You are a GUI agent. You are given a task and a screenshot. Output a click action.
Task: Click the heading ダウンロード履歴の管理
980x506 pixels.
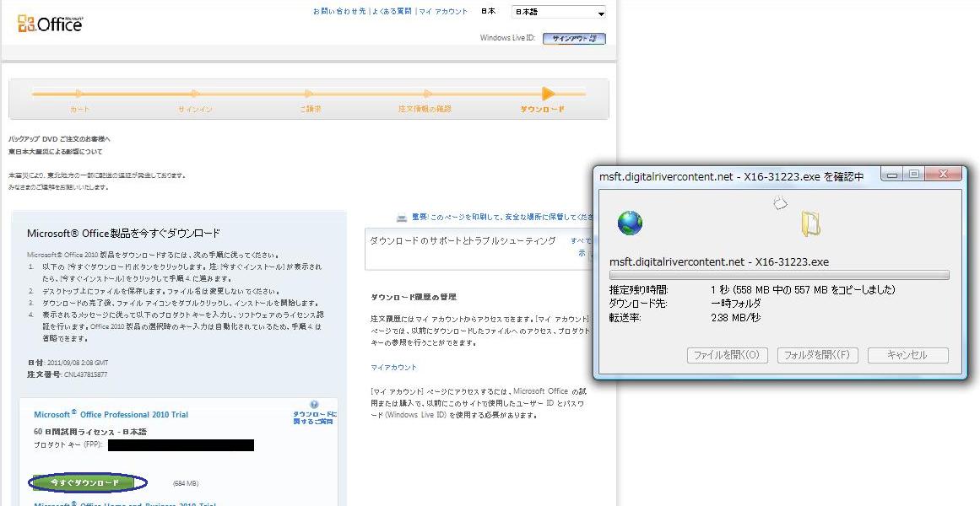point(413,297)
